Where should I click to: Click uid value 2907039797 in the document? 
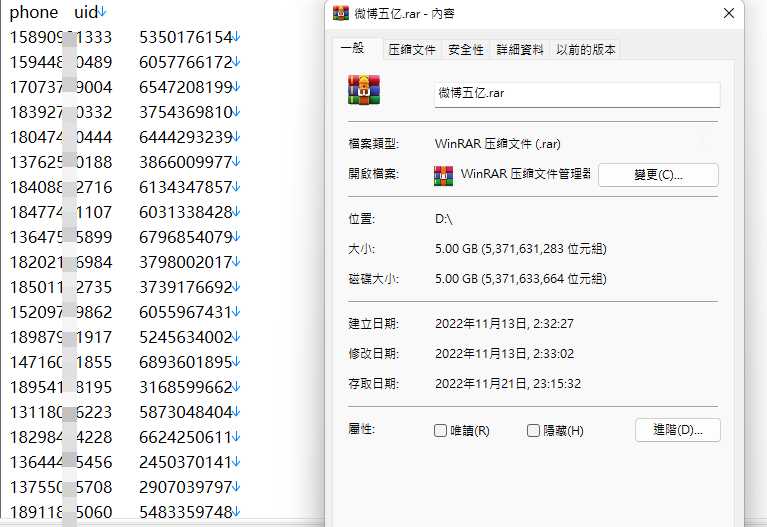point(185,487)
